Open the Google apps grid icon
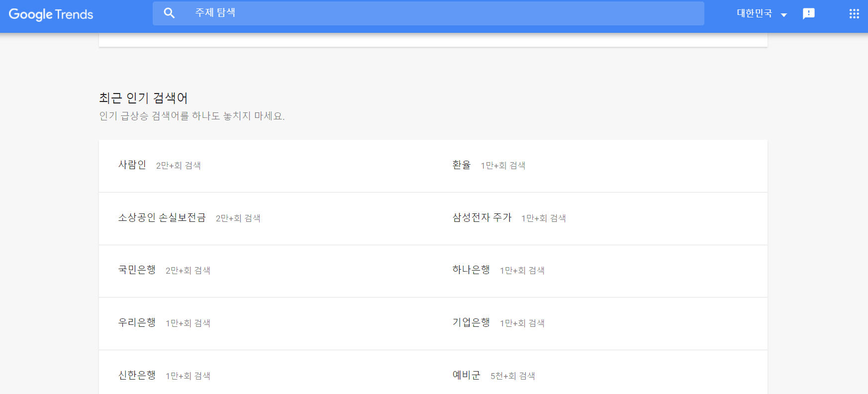This screenshot has height=394, width=868. tap(854, 13)
